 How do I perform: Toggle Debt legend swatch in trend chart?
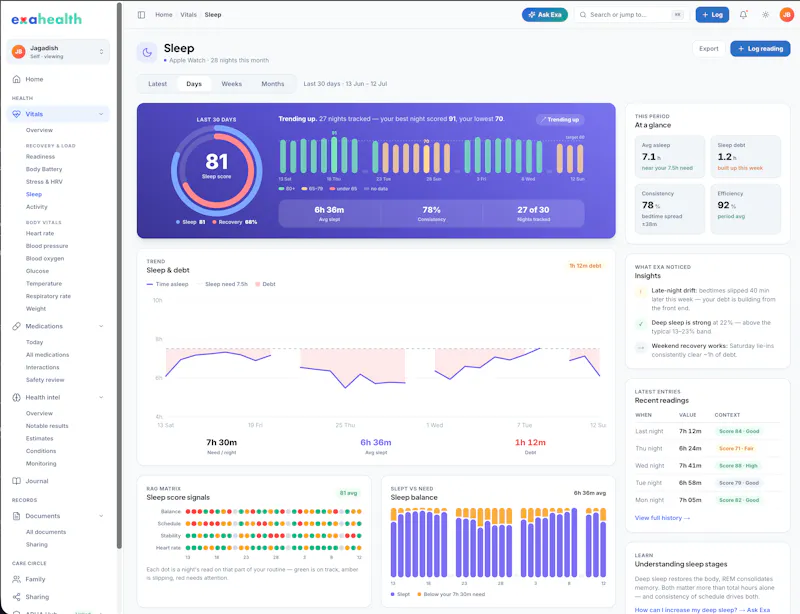(258, 284)
